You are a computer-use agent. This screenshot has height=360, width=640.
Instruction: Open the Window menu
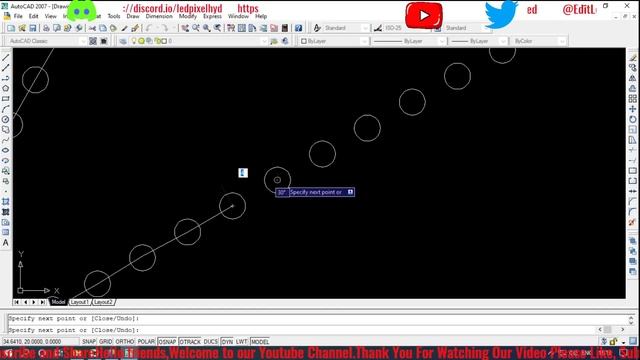pos(238,16)
